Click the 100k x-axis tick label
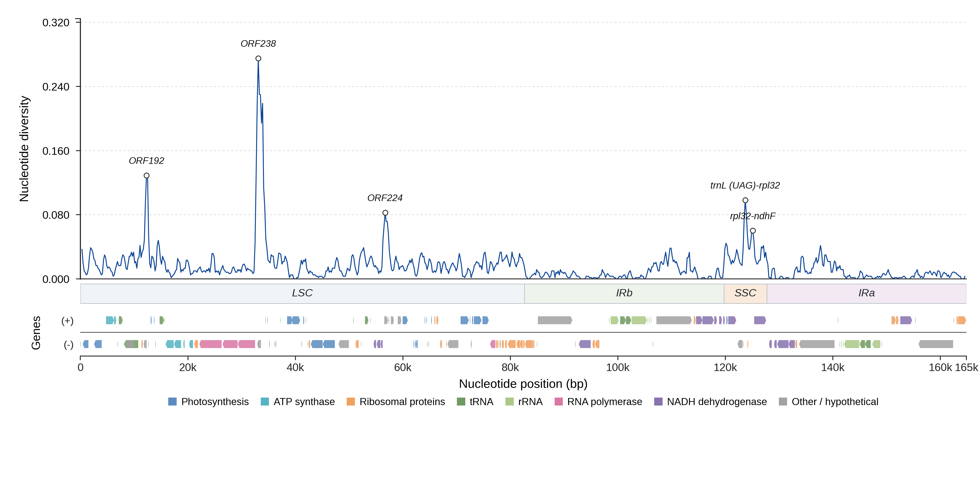The height and width of the screenshot is (477, 980). click(618, 368)
